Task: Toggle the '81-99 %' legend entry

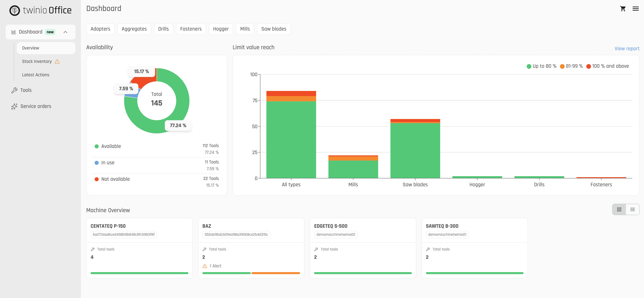Action: (571, 66)
